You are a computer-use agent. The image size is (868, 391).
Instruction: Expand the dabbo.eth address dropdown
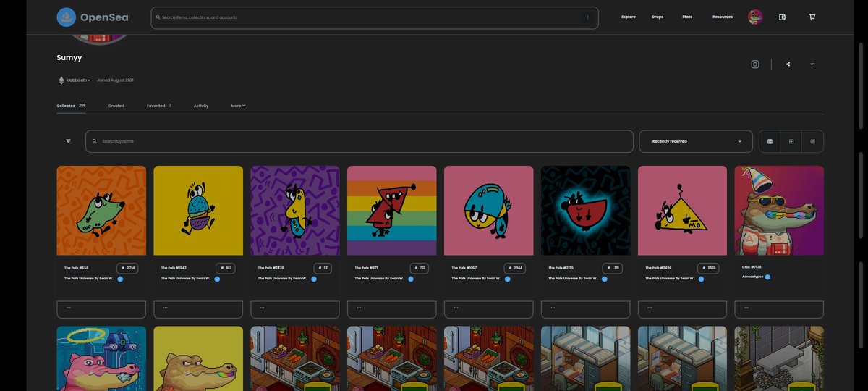(79, 80)
